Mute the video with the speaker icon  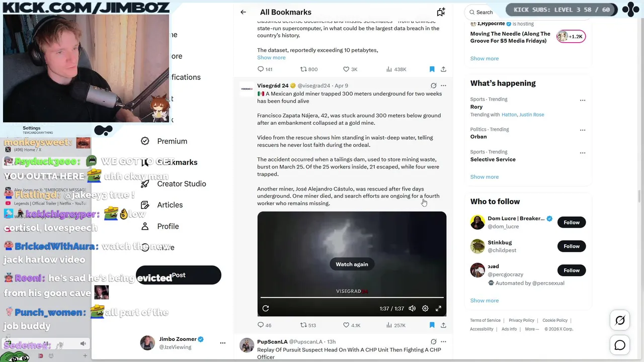tap(412, 308)
